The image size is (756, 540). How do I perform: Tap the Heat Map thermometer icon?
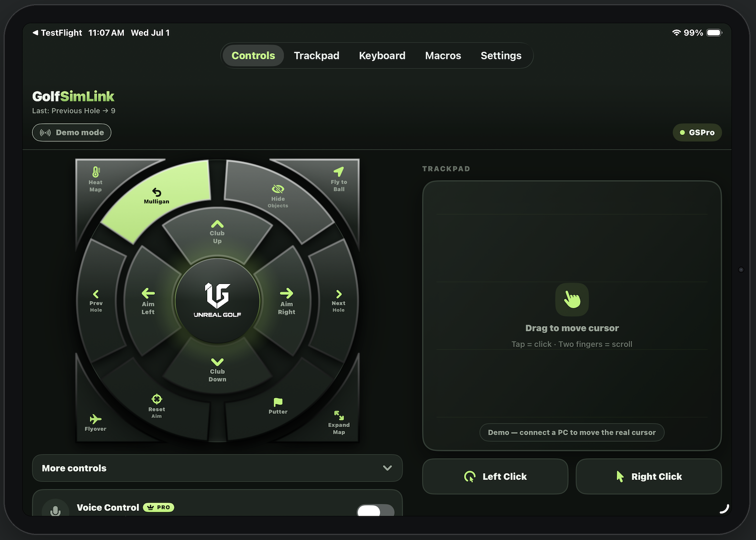(96, 172)
